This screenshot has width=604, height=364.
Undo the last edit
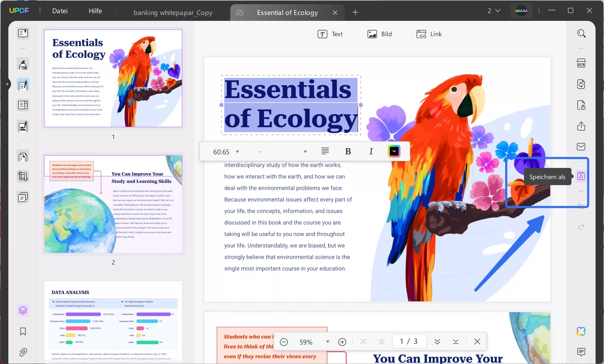coord(581,205)
